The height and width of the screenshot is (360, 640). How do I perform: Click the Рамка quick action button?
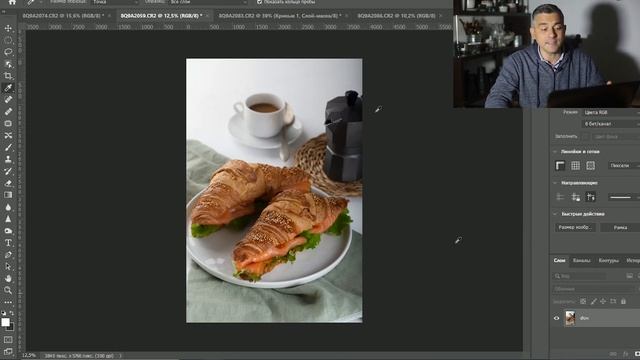620,227
